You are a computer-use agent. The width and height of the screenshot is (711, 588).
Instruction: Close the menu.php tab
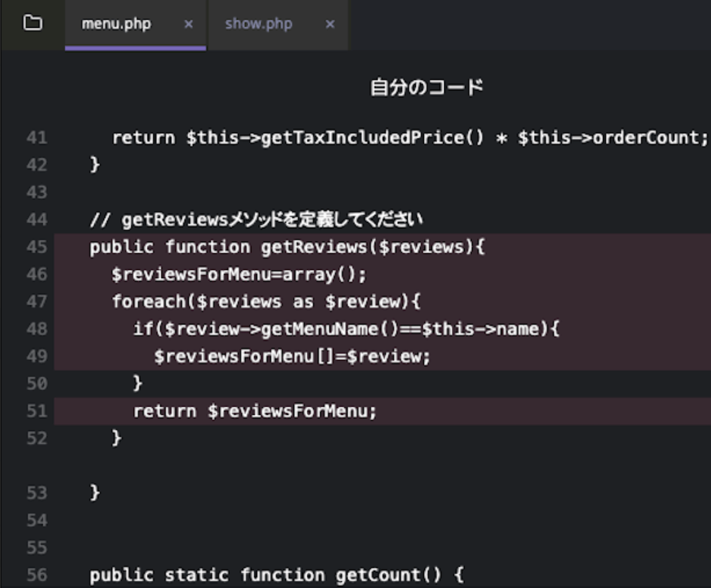click(188, 24)
